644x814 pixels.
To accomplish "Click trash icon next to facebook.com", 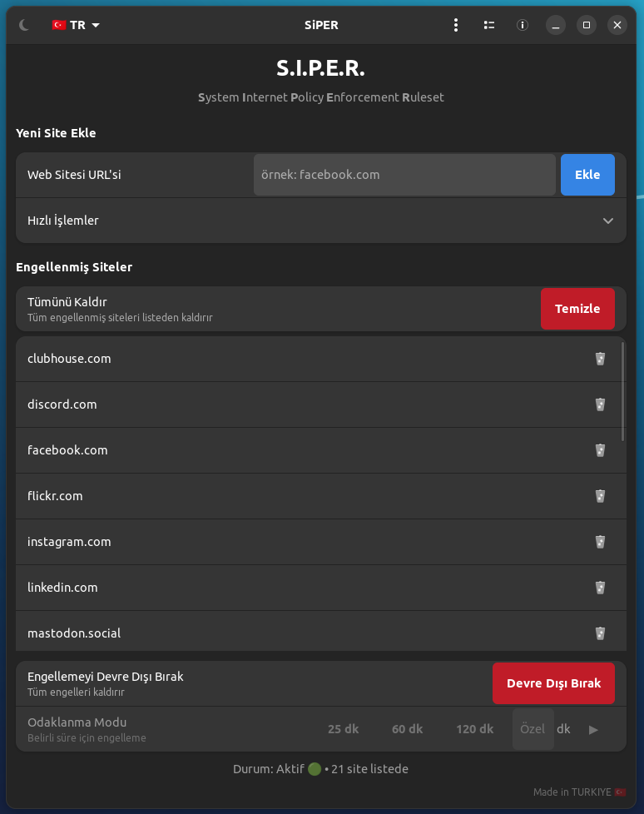I will [x=600, y=450].
